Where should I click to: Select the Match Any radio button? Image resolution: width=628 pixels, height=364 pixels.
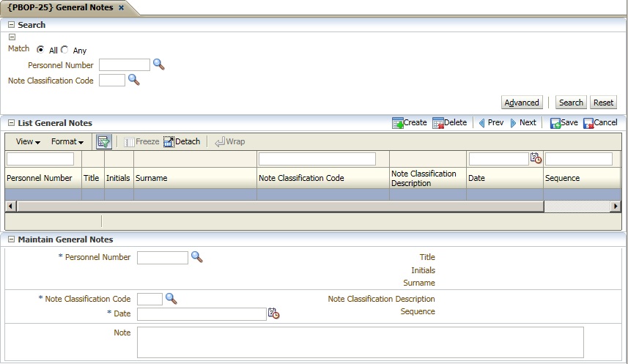tap(64, 50)
